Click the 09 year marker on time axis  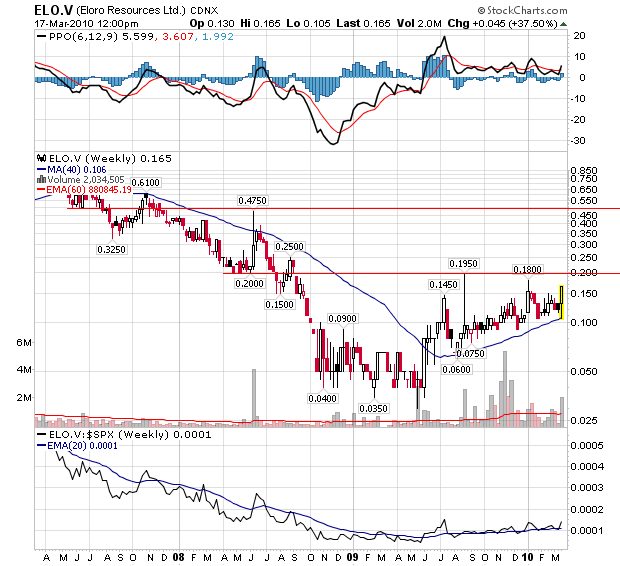(x=352, y=557)
